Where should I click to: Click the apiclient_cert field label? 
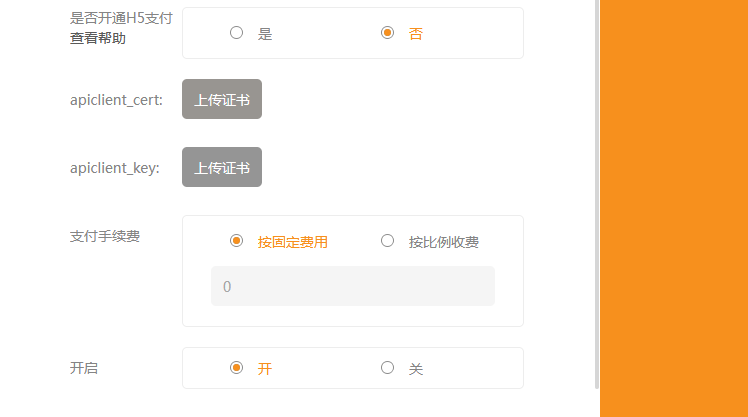click(116, 100)
